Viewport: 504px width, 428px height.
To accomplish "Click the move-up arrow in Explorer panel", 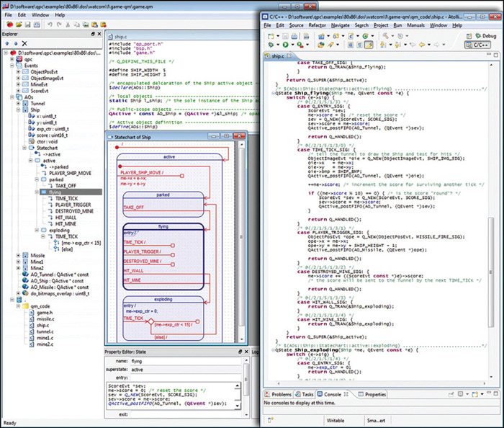I will click(8, 43).
